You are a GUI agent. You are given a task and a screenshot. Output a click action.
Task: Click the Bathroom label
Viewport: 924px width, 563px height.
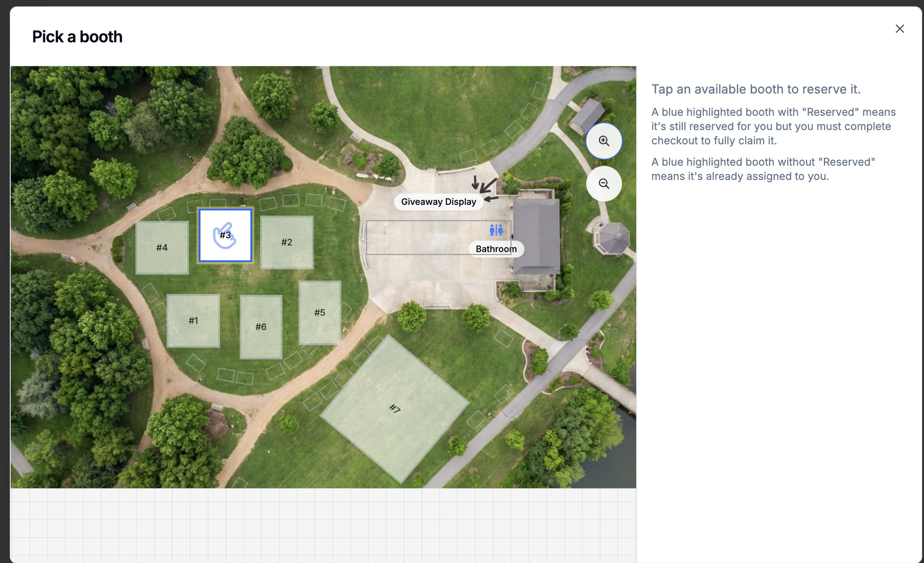point(496,249)
